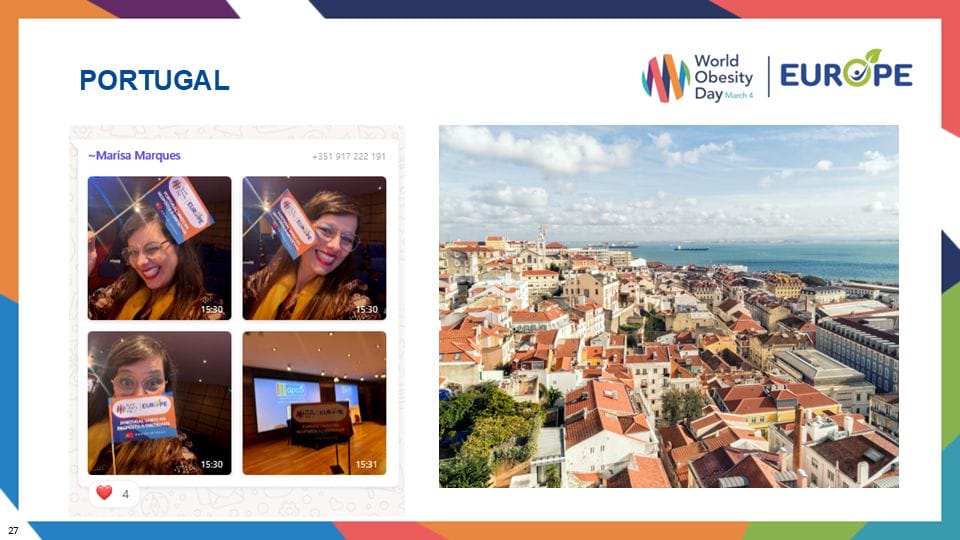Click the cargo ship on the river
This screenshot has height=540, width=960.
[x=690, y=247]
